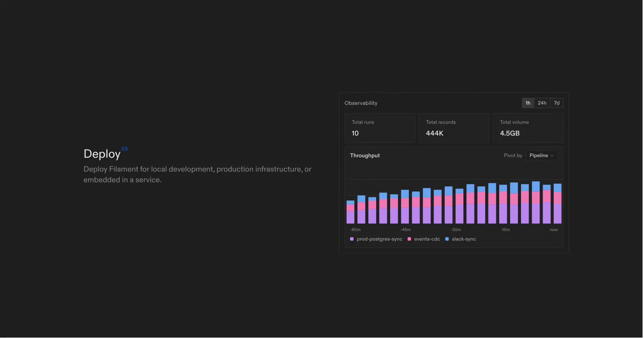This screenshot has width=644, height=338.
Task: Click the now axis label
Action: pyautogui.click(x=554, y=230)
